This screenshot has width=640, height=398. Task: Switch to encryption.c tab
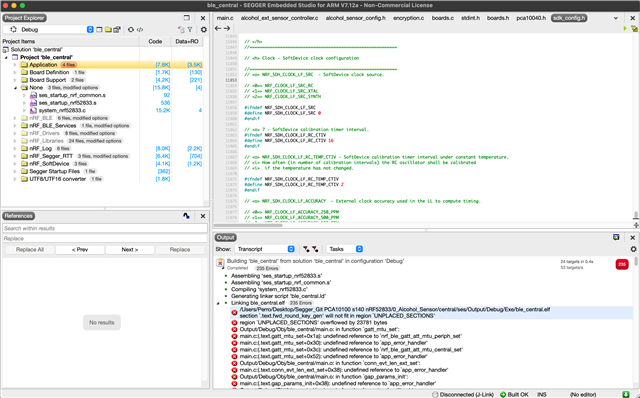coord(408,18)
